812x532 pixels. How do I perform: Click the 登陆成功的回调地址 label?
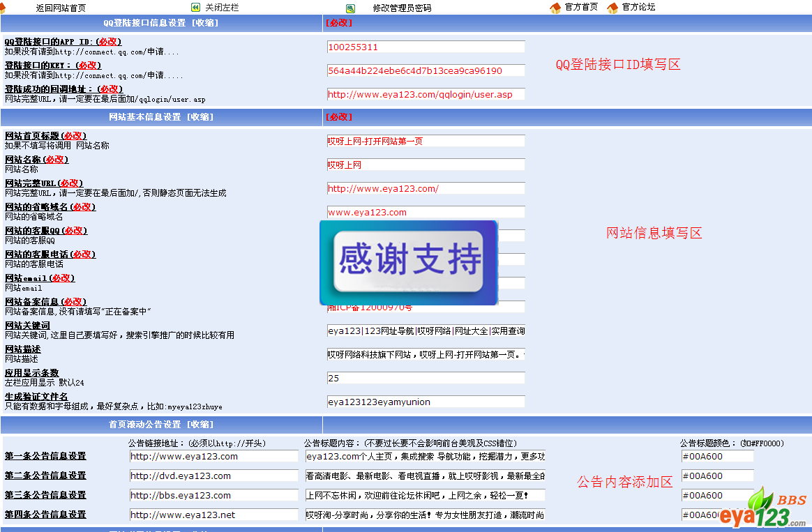pos(63,89)
